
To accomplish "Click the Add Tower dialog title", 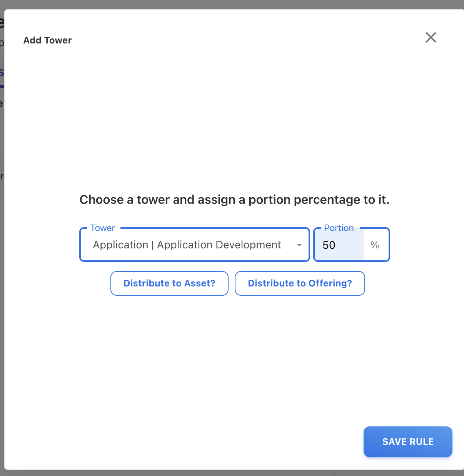I will click(x=48, y=40).
